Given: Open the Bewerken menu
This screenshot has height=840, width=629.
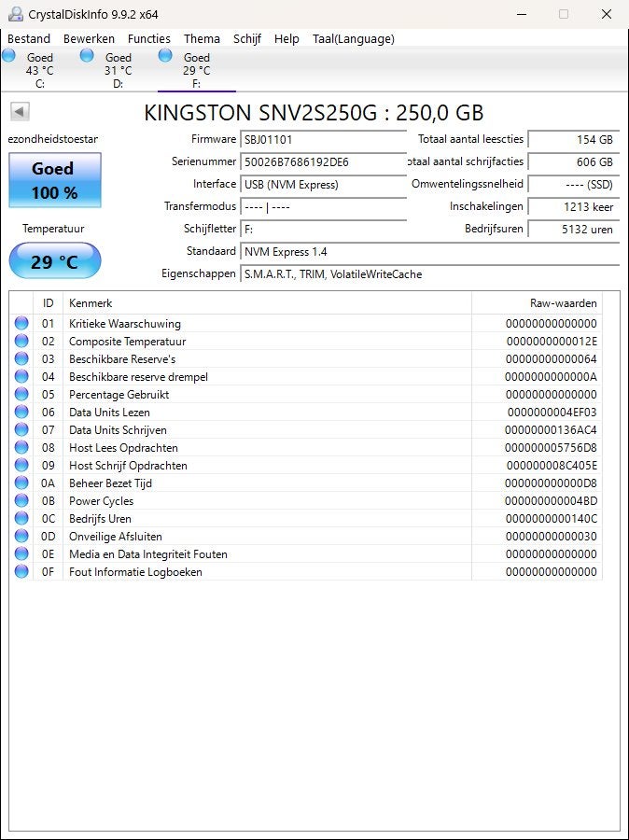Looking at the screenshot, I should (x=89, y=38).
